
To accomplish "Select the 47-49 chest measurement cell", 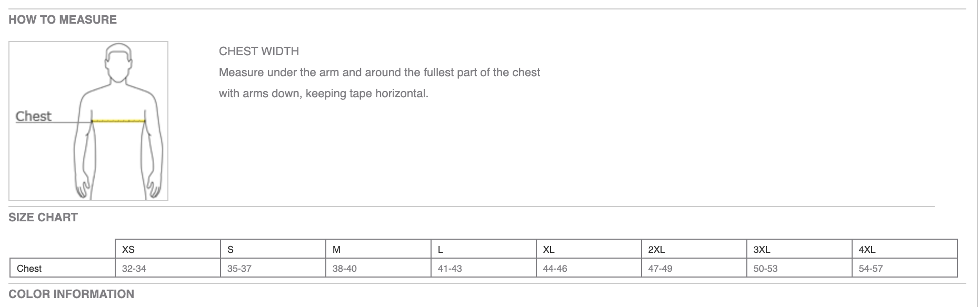I will pos(660,269).
